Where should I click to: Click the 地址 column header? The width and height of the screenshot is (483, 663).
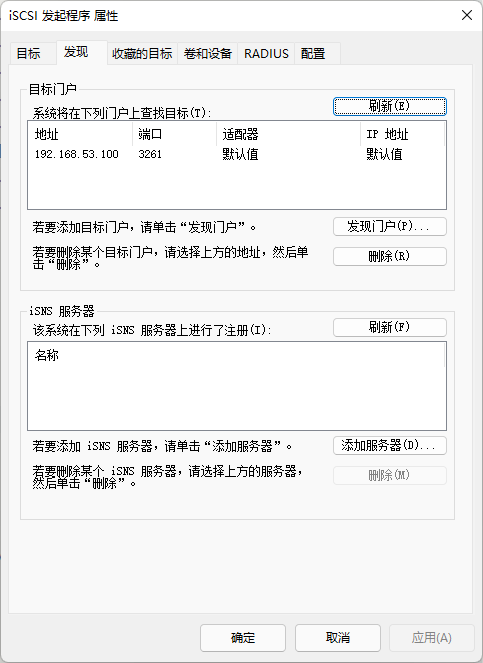[80, 134]
